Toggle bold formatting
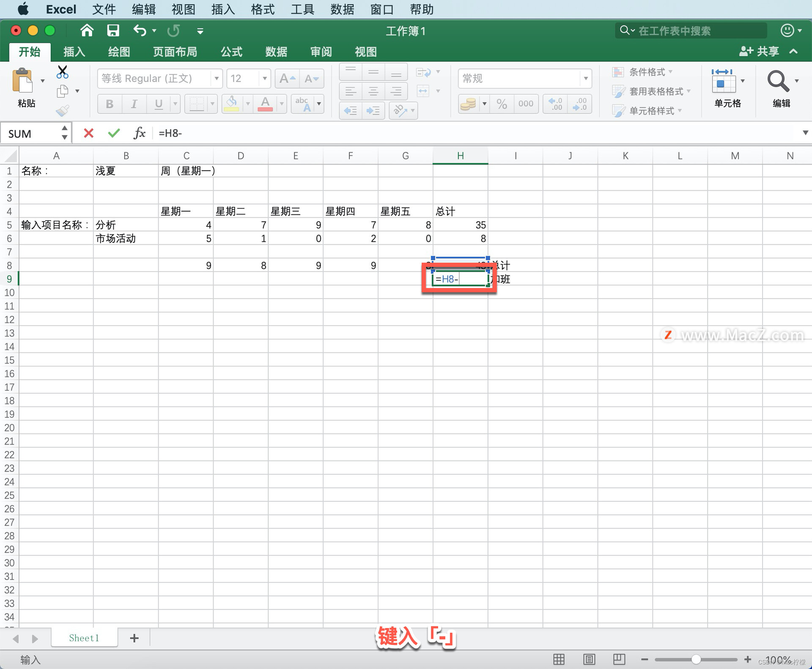Viewport: 812px width, 669px height. point(110,104)
